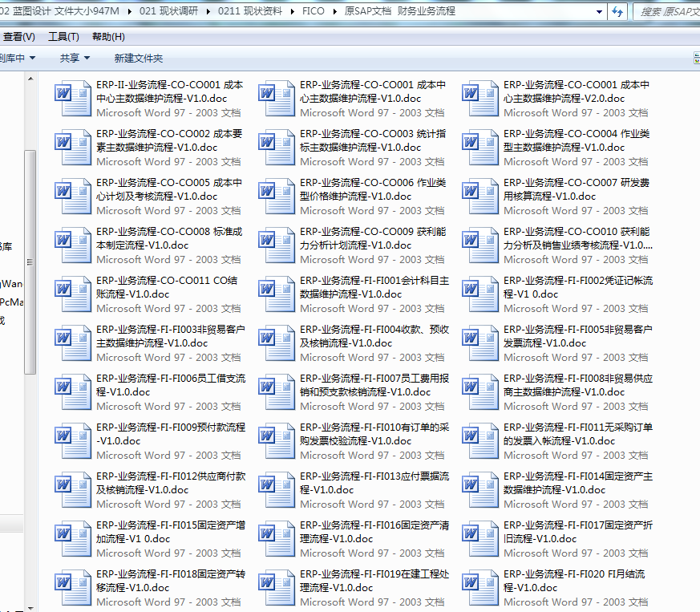Open the ERP-II CO001 V1.0 Word document icon
Screen dimensions: 700x612
(x=73, y=98)
